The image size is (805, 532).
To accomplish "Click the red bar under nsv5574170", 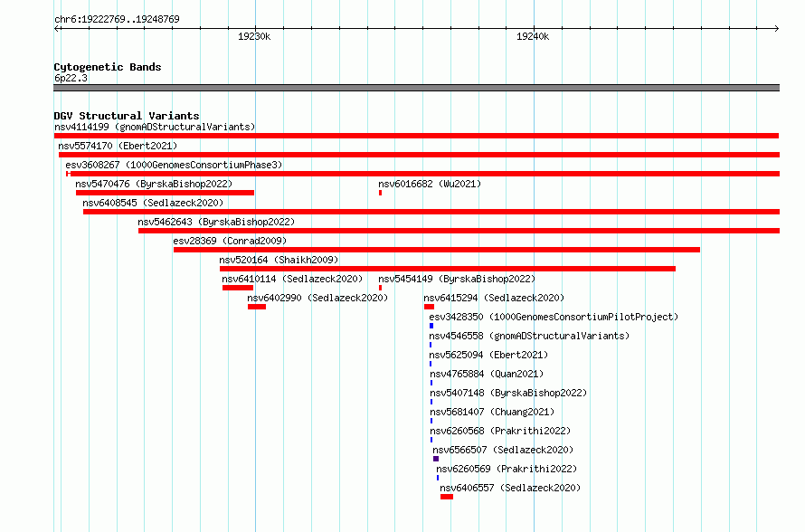I will 419,155.
